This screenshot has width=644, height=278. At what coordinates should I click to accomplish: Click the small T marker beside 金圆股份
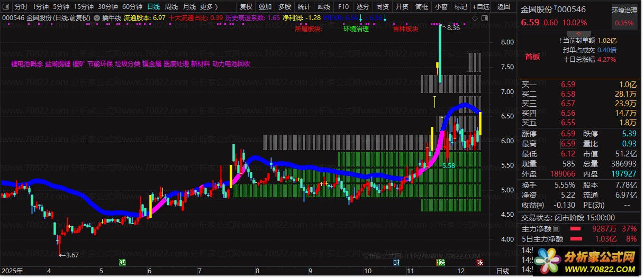(555, 8)
